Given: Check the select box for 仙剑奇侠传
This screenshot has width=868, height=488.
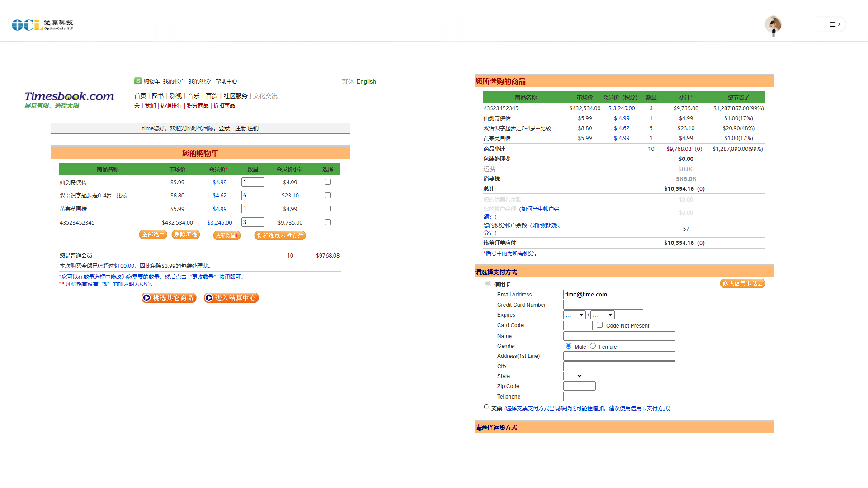Looking at the screenshot, I should [x=328, y=182].
